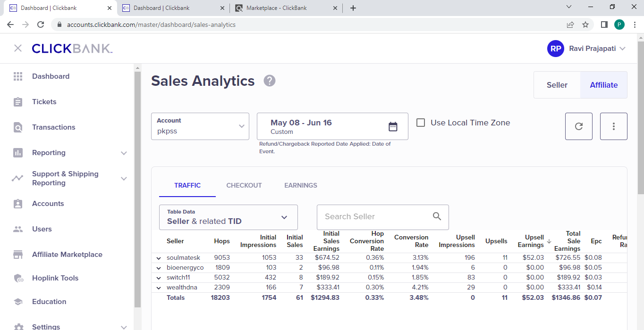Open a new browser tab
The image size is (644, 330).
click(353, 8)
